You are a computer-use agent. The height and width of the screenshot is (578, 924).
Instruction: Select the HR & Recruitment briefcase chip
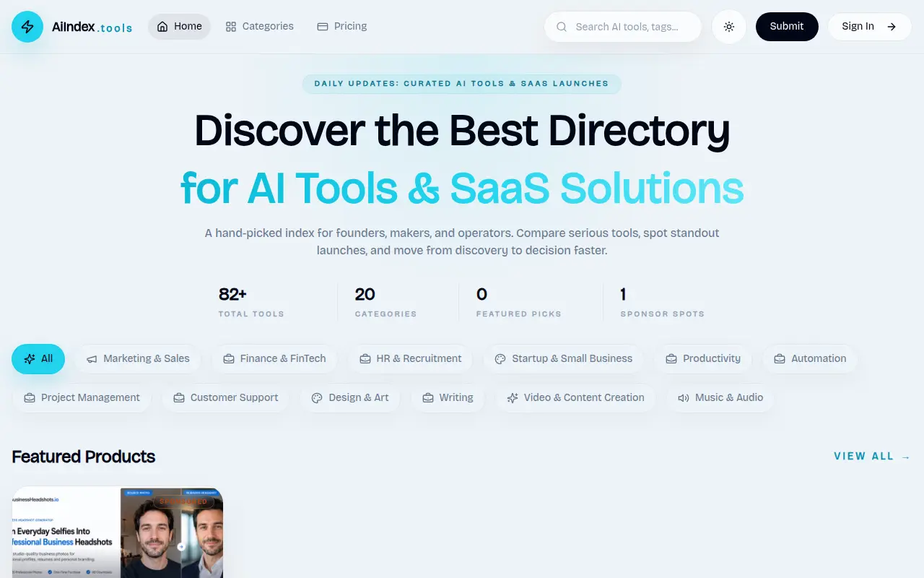410,359
